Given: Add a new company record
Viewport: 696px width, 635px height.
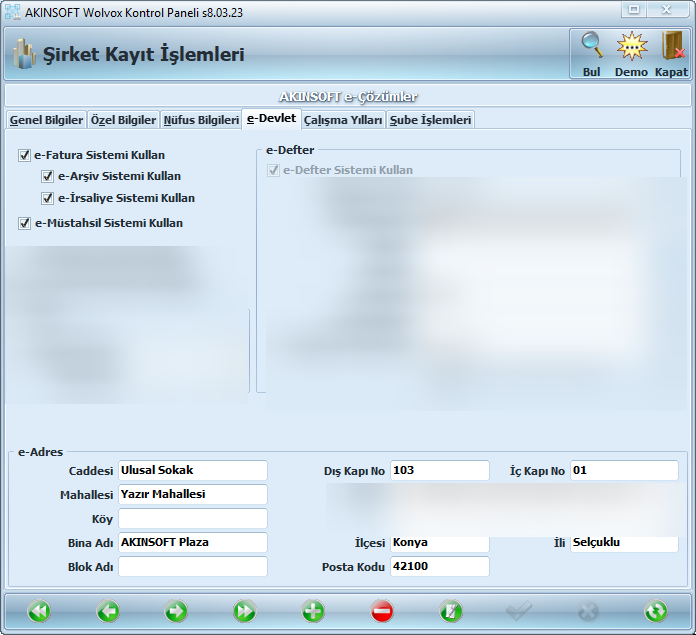Looking at the screenshot, I should [313, 611].
